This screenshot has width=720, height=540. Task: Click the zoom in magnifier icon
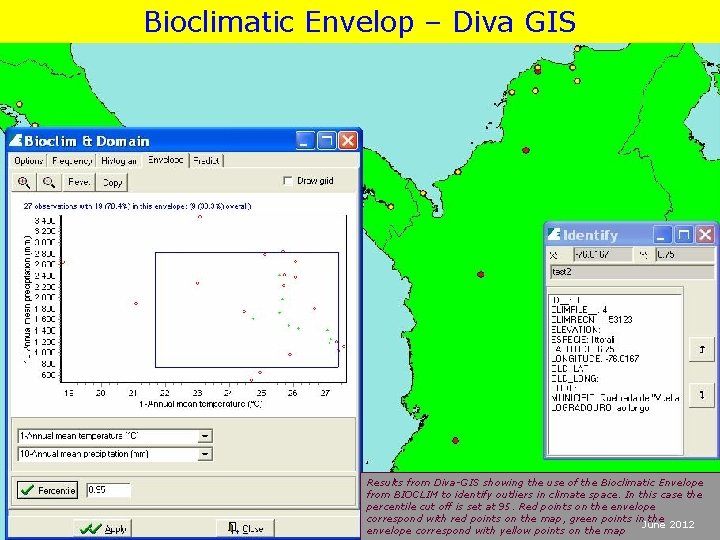[24, 182]
